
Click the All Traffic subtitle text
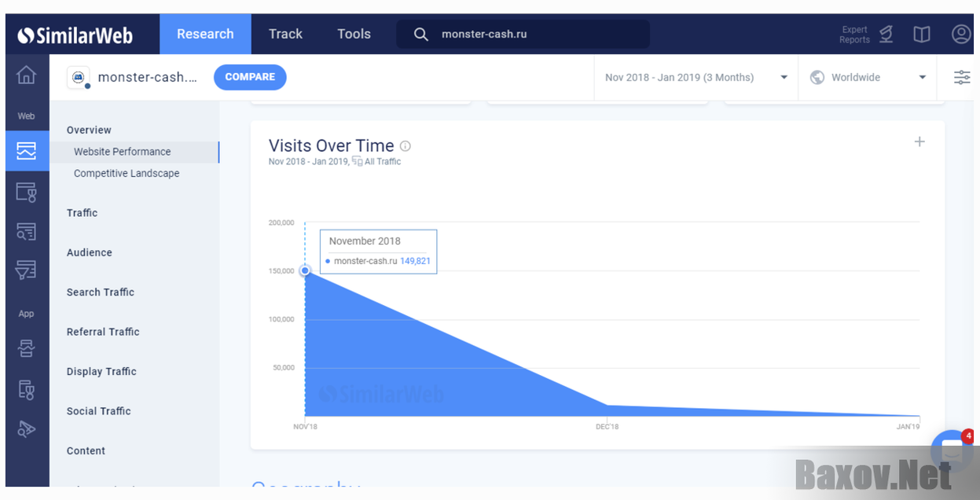click(x=383, y=162)
